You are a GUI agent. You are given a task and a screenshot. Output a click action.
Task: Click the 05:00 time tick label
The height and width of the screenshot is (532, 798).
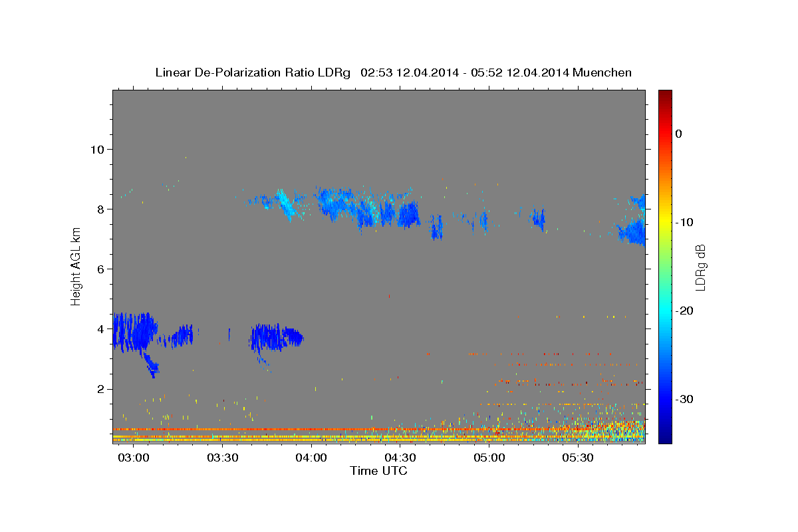click(x=489, y=458)
